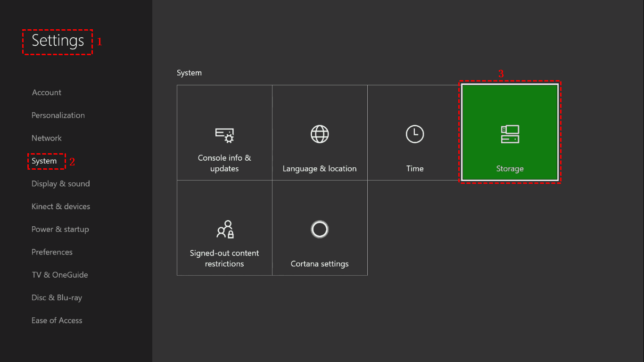This screenshot has height=362, width=644.
Task: Go to Power & startup
Action: [x=60, y=229]
